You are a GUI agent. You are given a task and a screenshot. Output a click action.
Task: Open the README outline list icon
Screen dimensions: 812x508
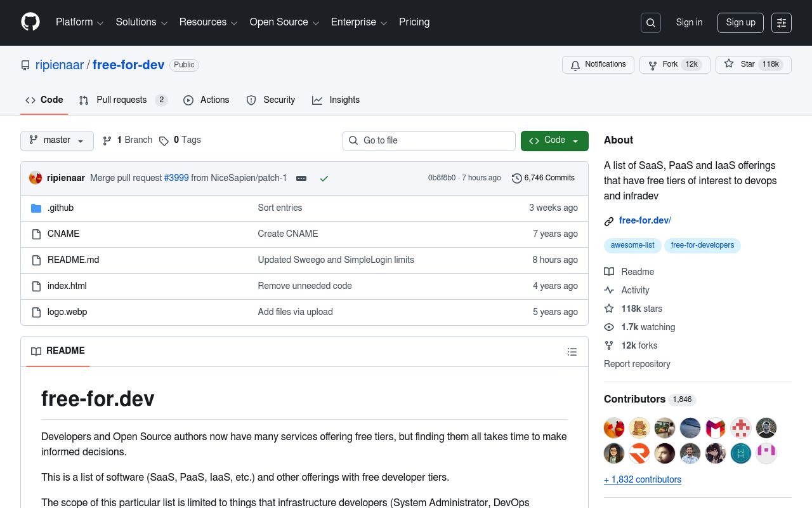[x=572, y=352]
